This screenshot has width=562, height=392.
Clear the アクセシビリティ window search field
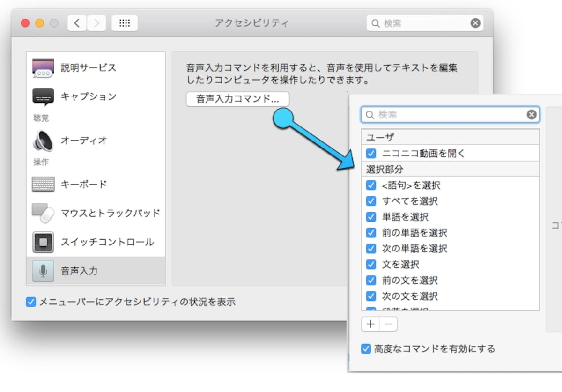click(475, 23)
